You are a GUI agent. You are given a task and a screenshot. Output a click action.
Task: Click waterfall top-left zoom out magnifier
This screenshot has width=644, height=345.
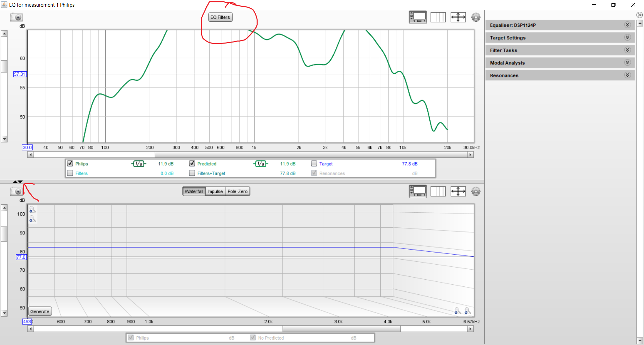[32, 219]
